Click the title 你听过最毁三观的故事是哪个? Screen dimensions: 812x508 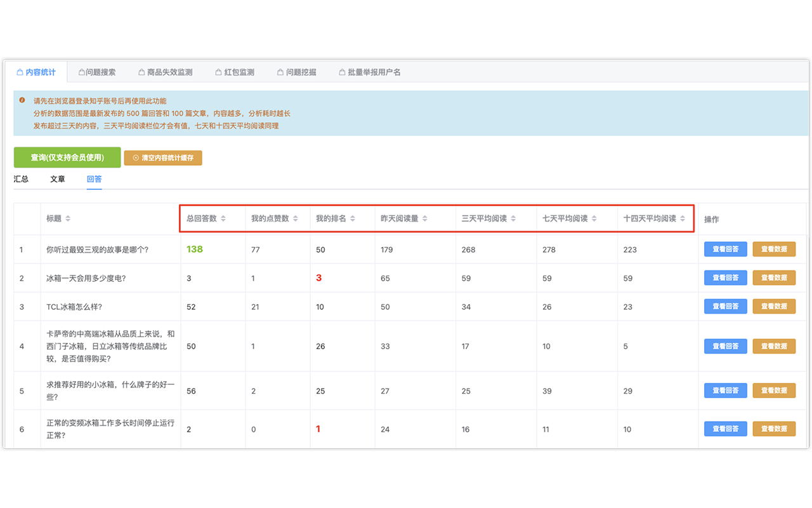click(x=97, y=250)
